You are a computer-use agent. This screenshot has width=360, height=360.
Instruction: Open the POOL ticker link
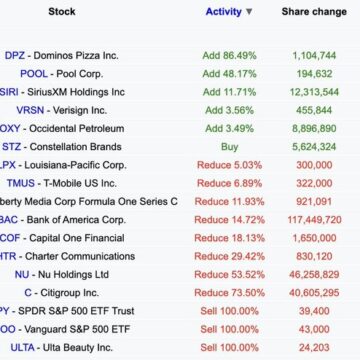click(34, 74)
